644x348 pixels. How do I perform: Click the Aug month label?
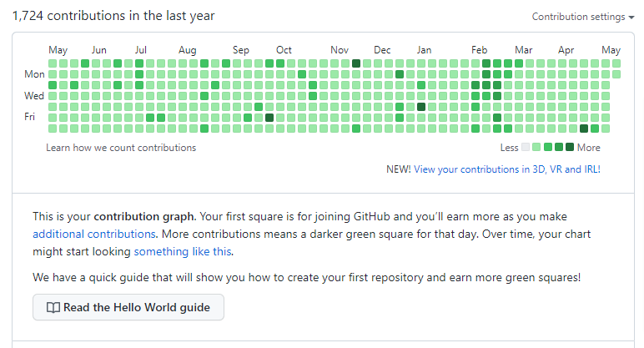188,50
